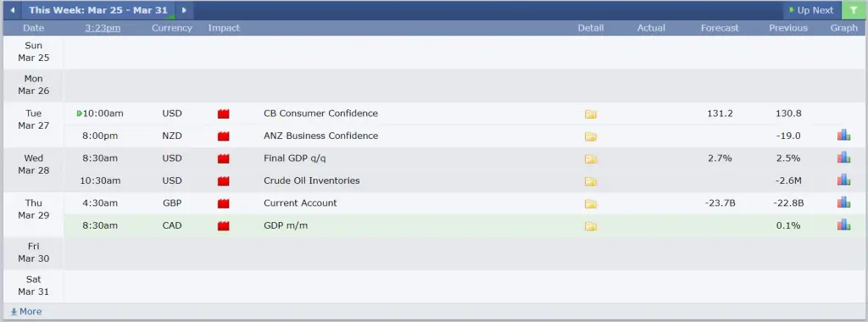The width and height of the screenshot is (868, 322).
Task: Open detail folder for ANZ Business Confidence
Action: point(591,136)
